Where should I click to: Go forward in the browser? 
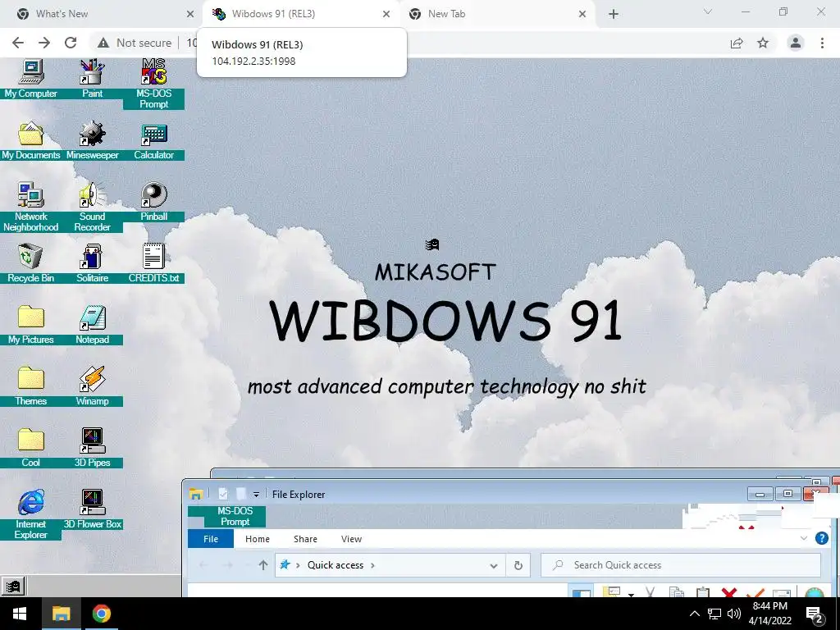44,43
